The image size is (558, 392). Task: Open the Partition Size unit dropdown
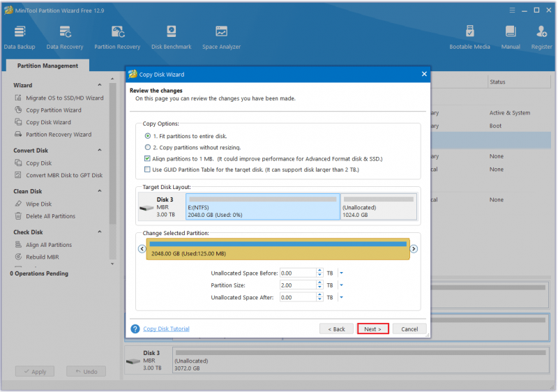(341, 285)
